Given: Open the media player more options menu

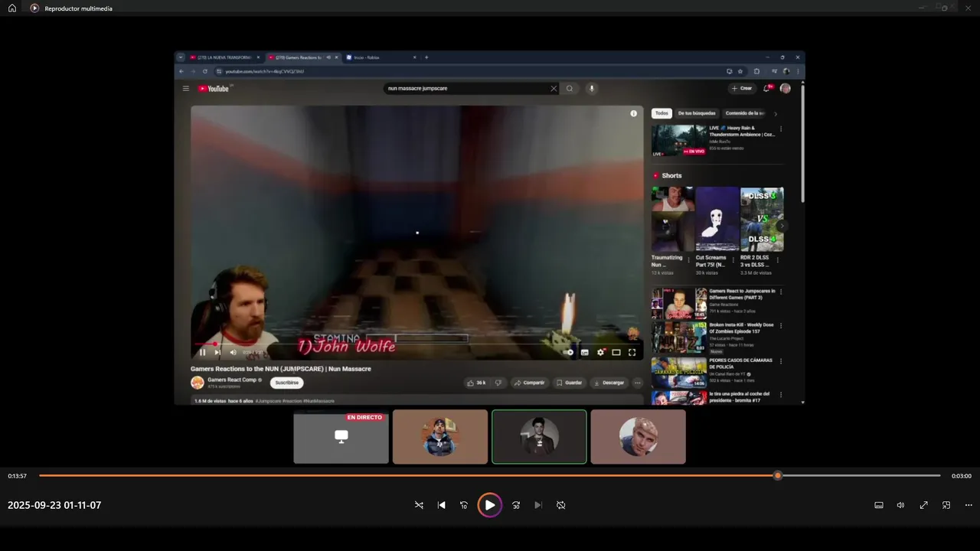Looking at the screenshot, I should [x=969, y=505].
